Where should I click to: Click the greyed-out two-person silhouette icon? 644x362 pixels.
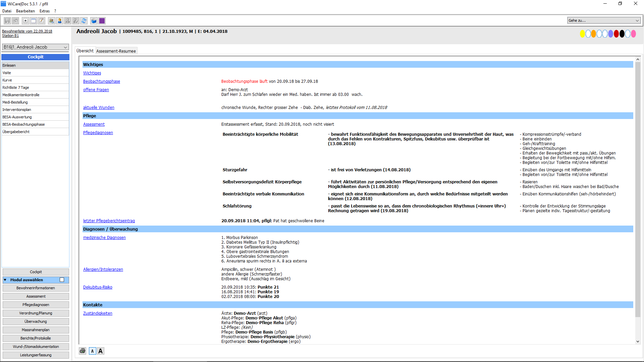tap(68, 21)
